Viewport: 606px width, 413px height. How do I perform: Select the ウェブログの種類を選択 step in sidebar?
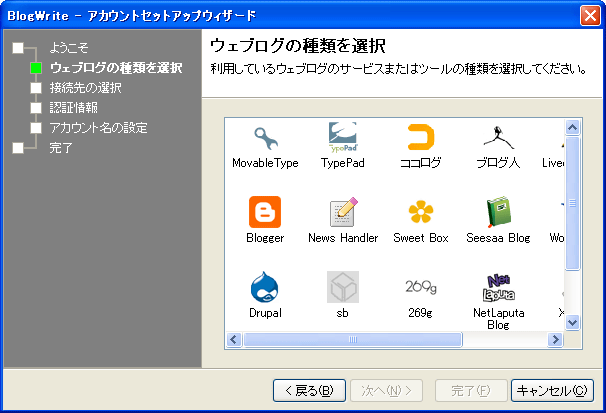coord(116,68)
